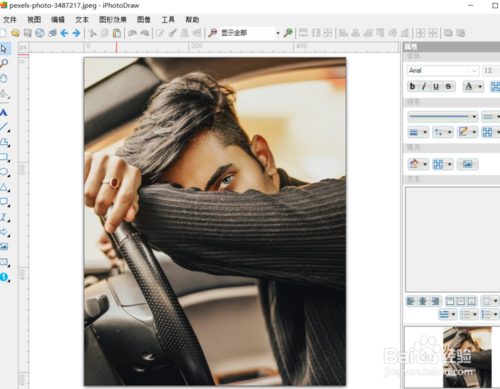Toggle middle vertical text alignment
500x389 pixels.
pyautogui.click(x=461, y=301)
